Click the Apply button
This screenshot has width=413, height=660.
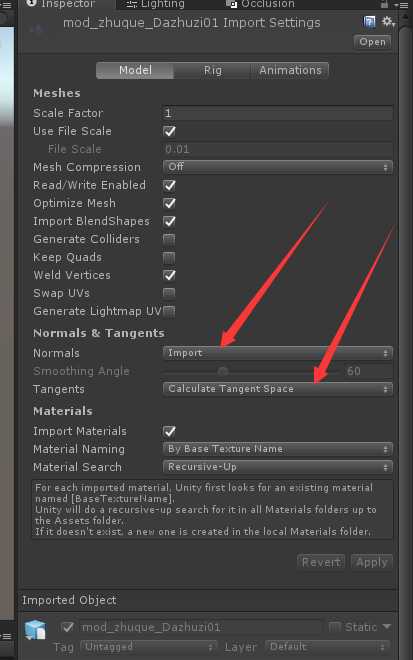tap(372, 562)
